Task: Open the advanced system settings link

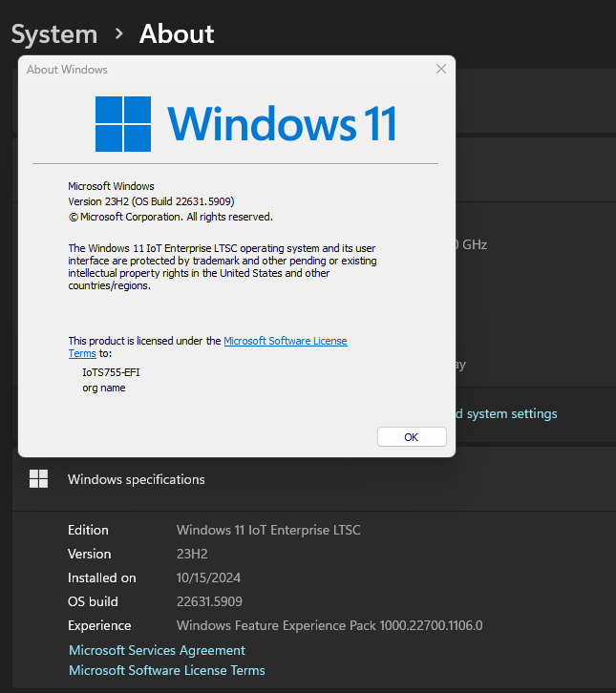Action: pos(507,413)
